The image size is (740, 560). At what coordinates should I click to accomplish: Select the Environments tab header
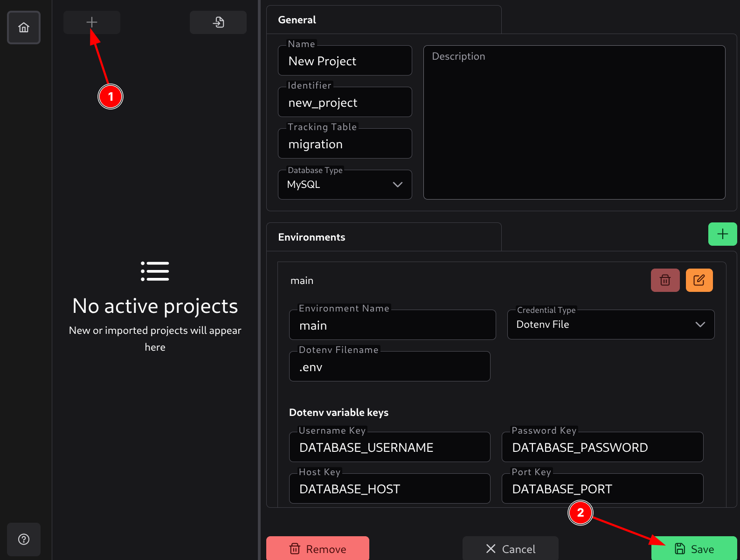384,237
